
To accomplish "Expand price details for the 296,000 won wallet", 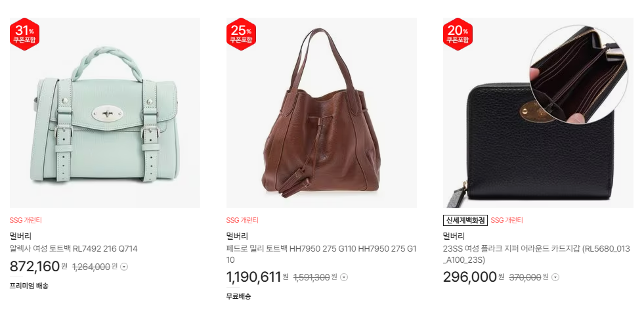I will (x=555, y=277).
